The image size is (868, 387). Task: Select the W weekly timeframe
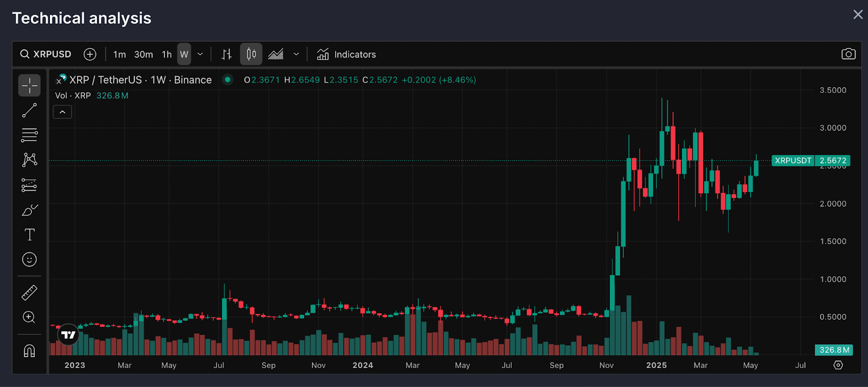tap(184, 54)
